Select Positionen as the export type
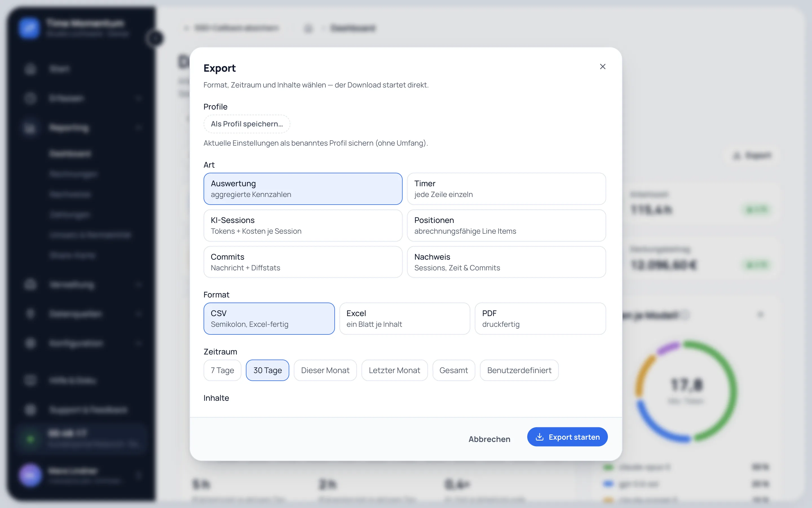Screen dimensions: 812x508 click(x=506, y=225)
